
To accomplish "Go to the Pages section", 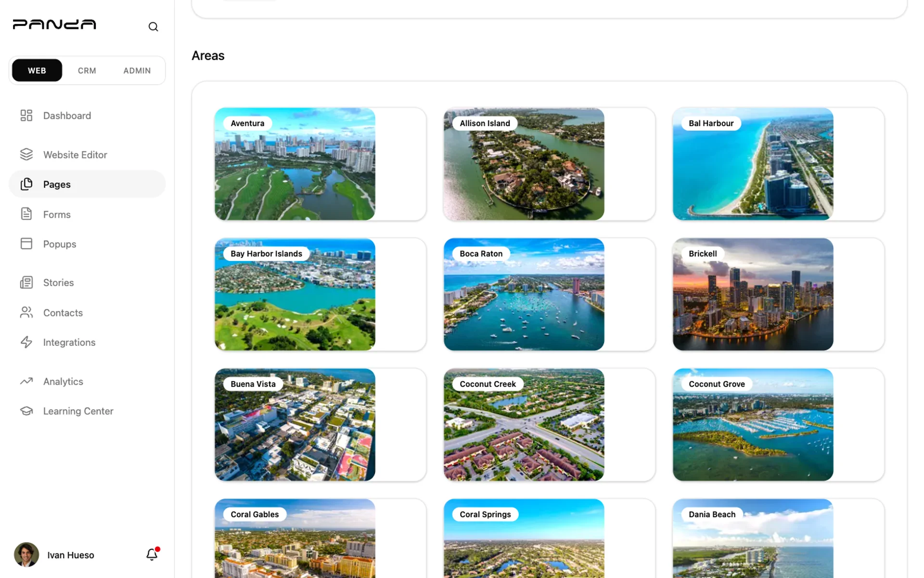I will [x=87, y=184].
